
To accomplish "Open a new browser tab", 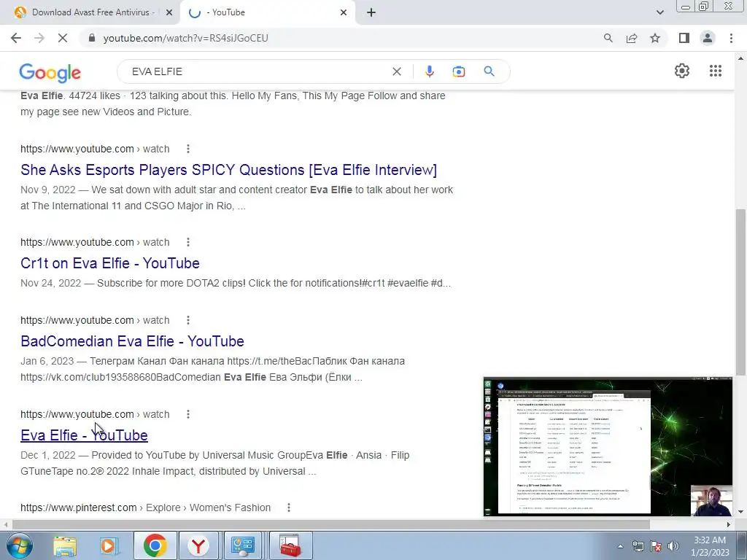I will 371,13.
